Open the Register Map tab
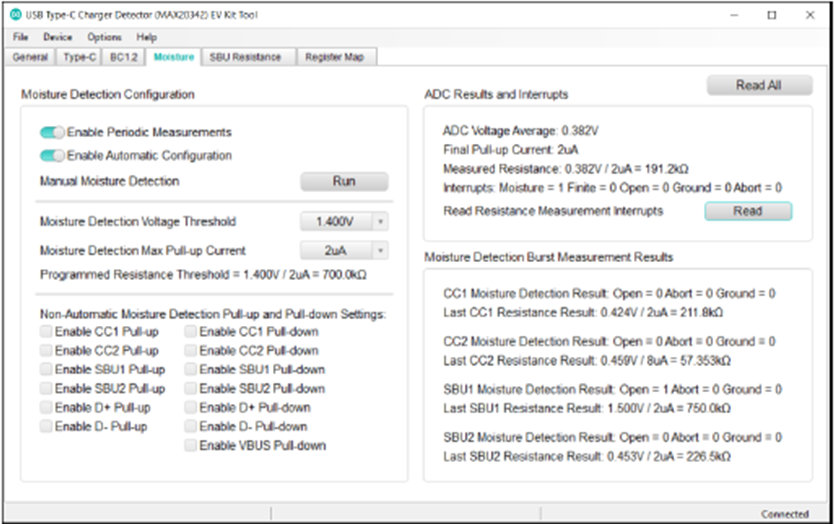 [x=335, y=57]
